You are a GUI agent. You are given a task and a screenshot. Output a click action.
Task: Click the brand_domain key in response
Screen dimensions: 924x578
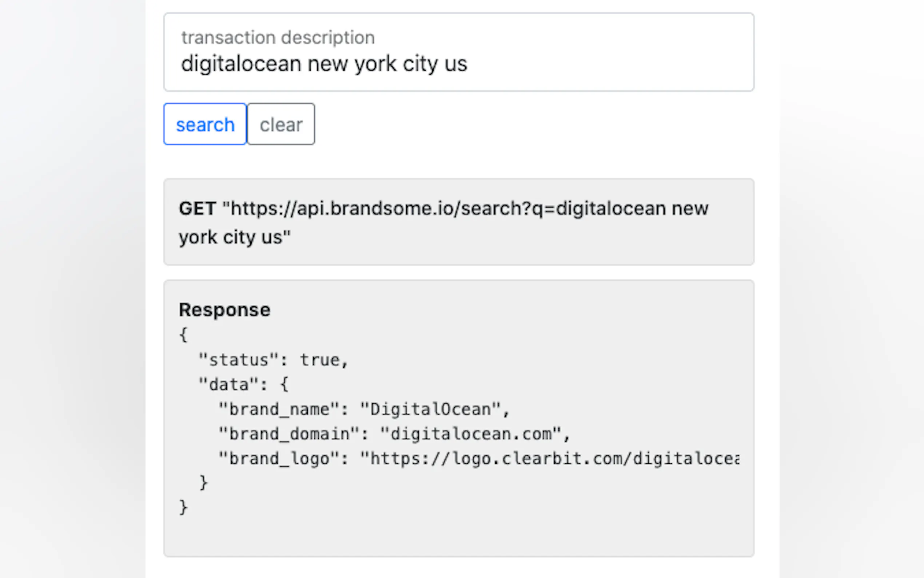click(x=289, y=434)
